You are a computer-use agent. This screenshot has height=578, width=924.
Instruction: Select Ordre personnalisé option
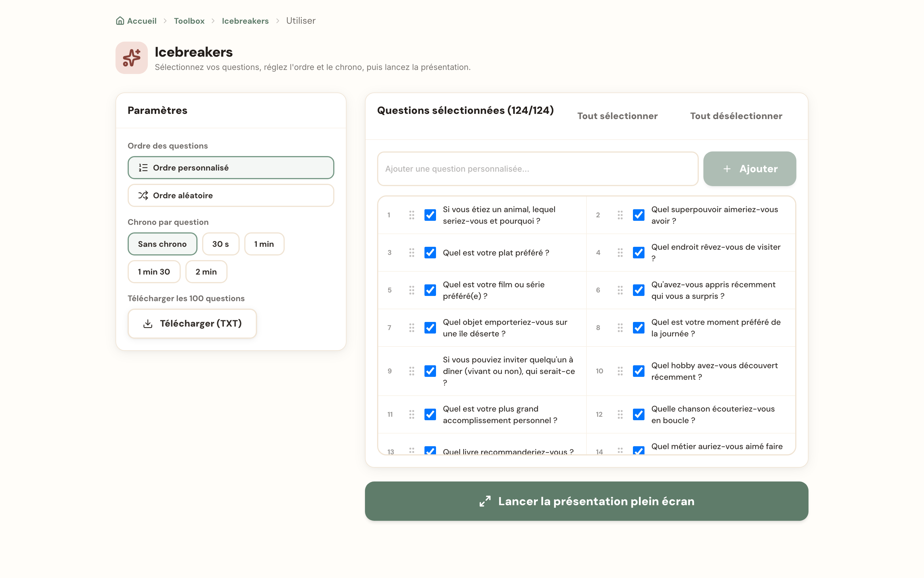tap(231, 167)
